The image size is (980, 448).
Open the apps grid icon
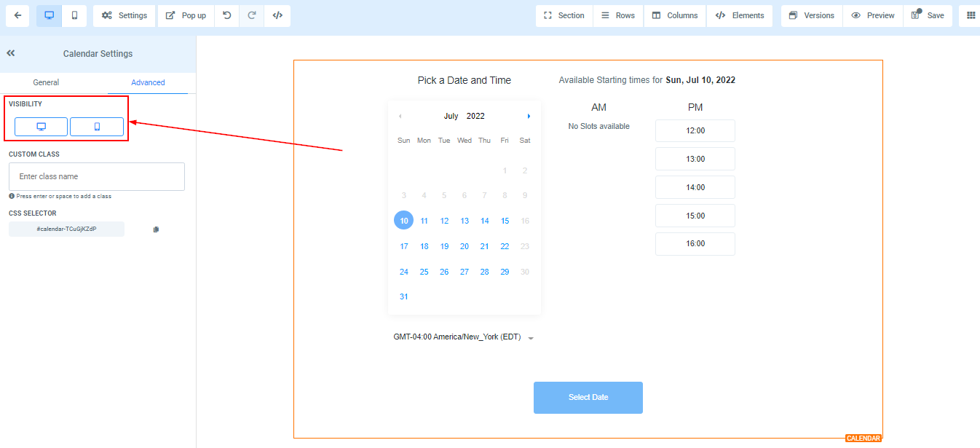click(x=971, y=15)
